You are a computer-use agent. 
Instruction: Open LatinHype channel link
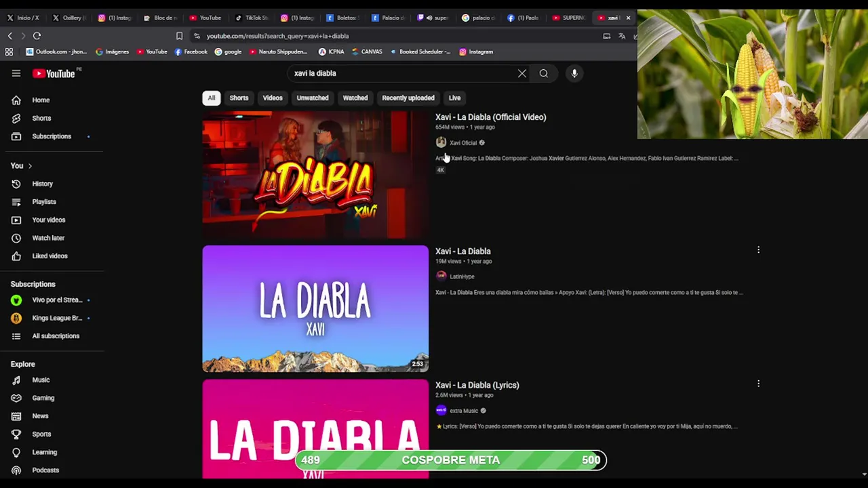(x=462, y=277)
